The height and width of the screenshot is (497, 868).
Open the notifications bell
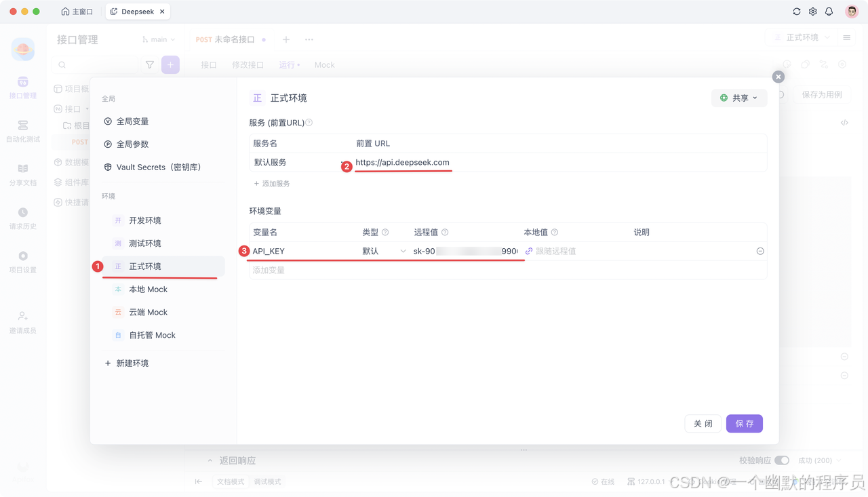(829, 12)
